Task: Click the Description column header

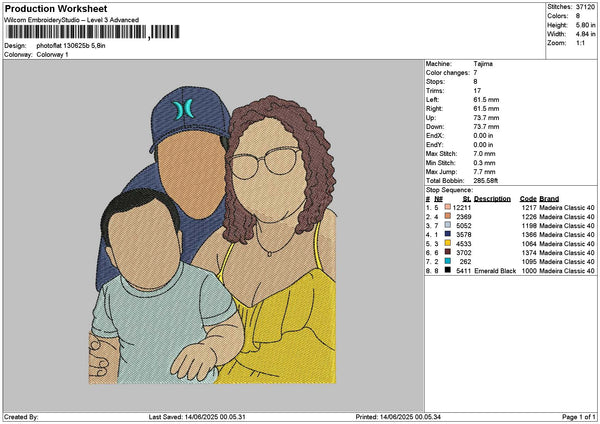Action: click(x=492, y=199)
